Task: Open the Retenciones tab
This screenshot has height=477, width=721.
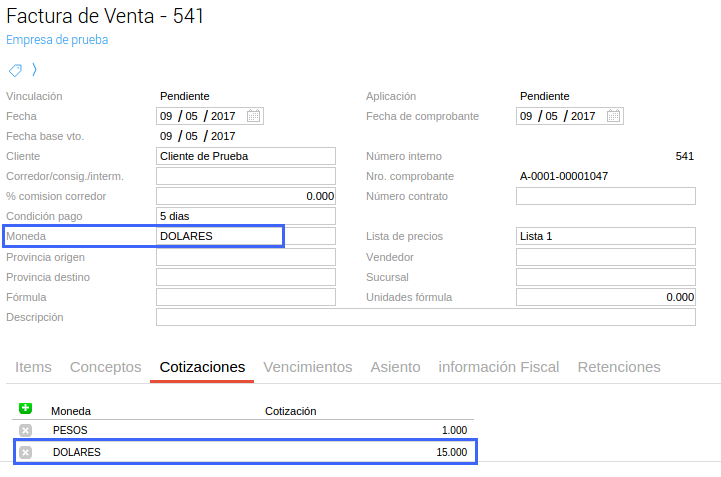Action: [x=619, y=367]
